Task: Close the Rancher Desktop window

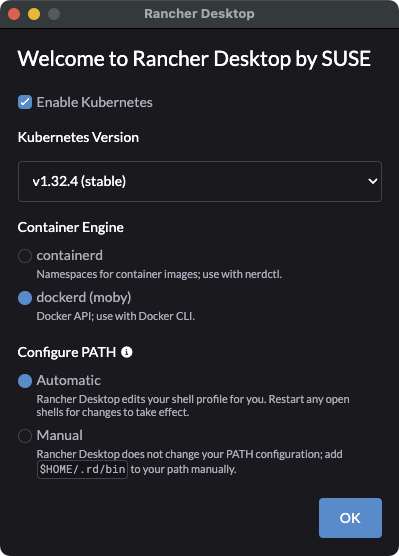Action: coord(14,14)
